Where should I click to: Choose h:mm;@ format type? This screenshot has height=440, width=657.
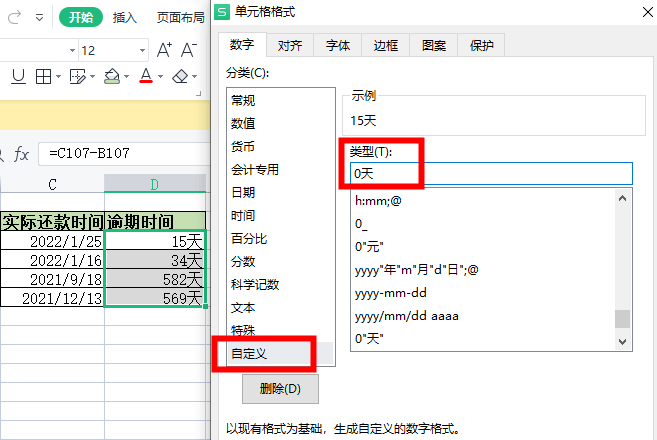tap(483, 201)
